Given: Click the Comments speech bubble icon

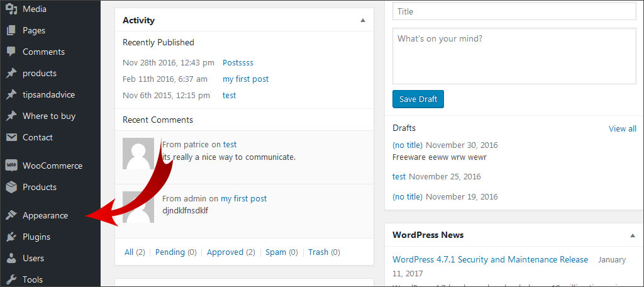Looking at the screenshot, I should [x=11, y=52].
